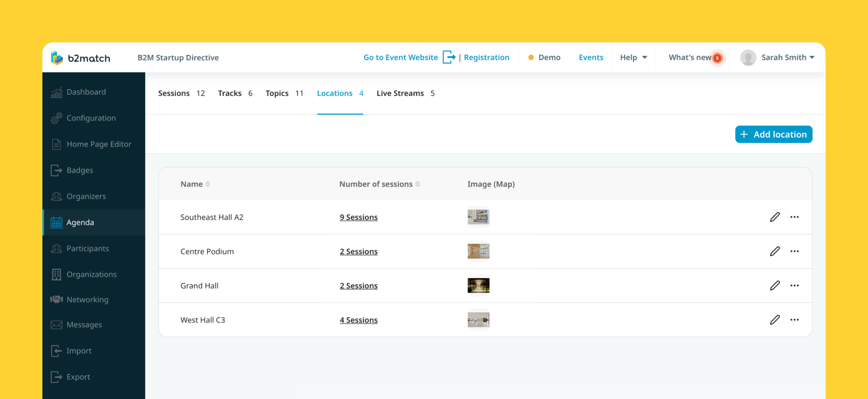Open Dashboard chart icon in sidebar
This screenshot has width=868, height=399.
point(56,92)
